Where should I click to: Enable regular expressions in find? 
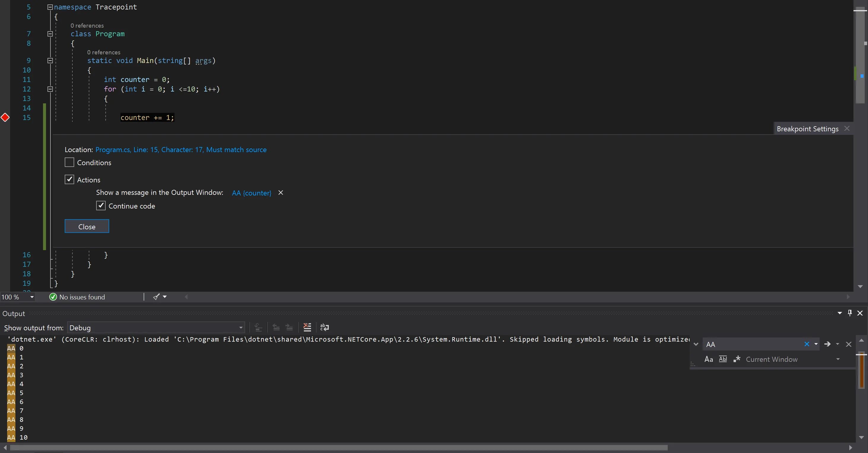point(737,359)
